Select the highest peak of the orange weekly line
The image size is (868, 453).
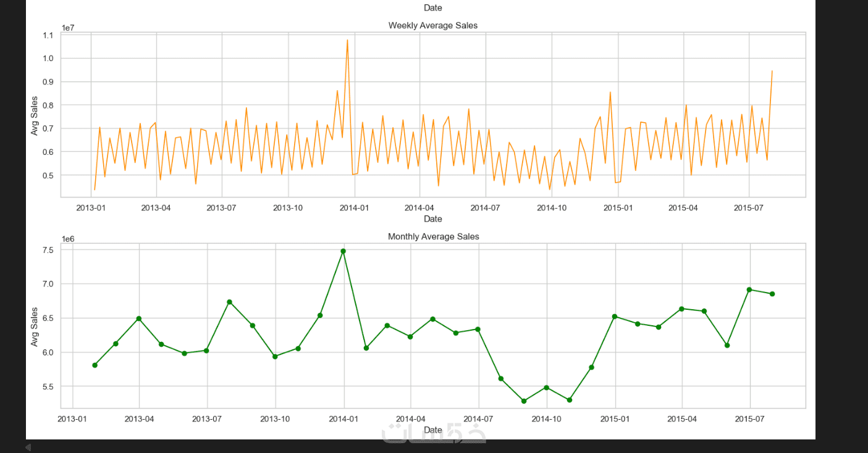coord(347,40)
